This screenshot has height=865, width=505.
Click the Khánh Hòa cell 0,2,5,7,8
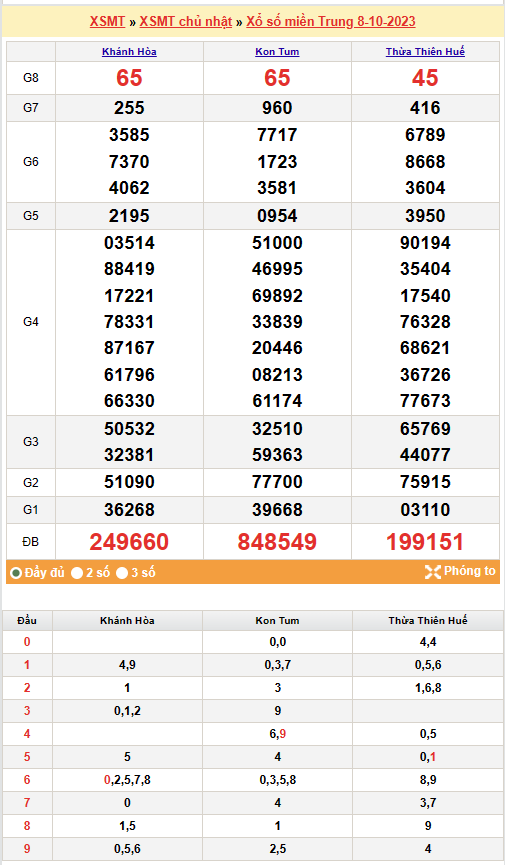pos(127,780)
